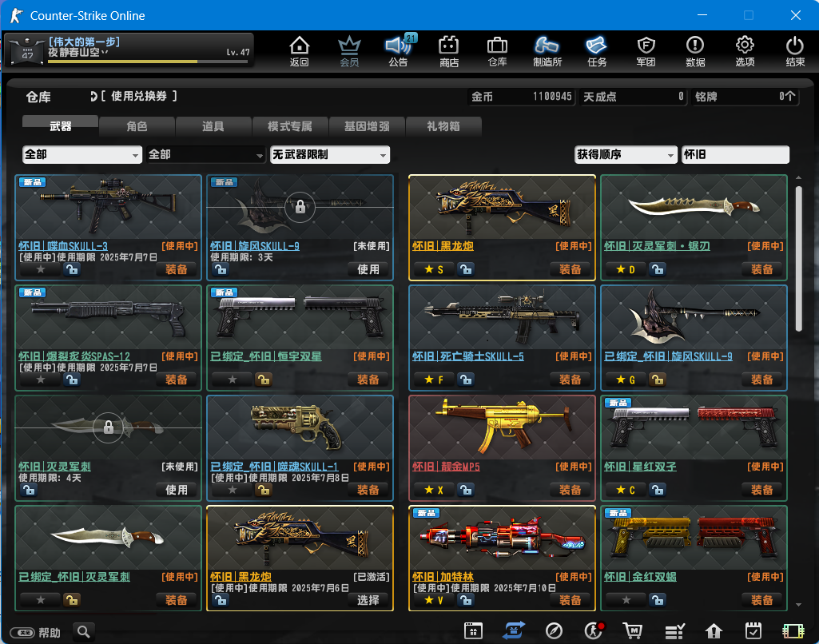
Task: Switch to the 基因增强 tab
Action: [x=367, y=126]
